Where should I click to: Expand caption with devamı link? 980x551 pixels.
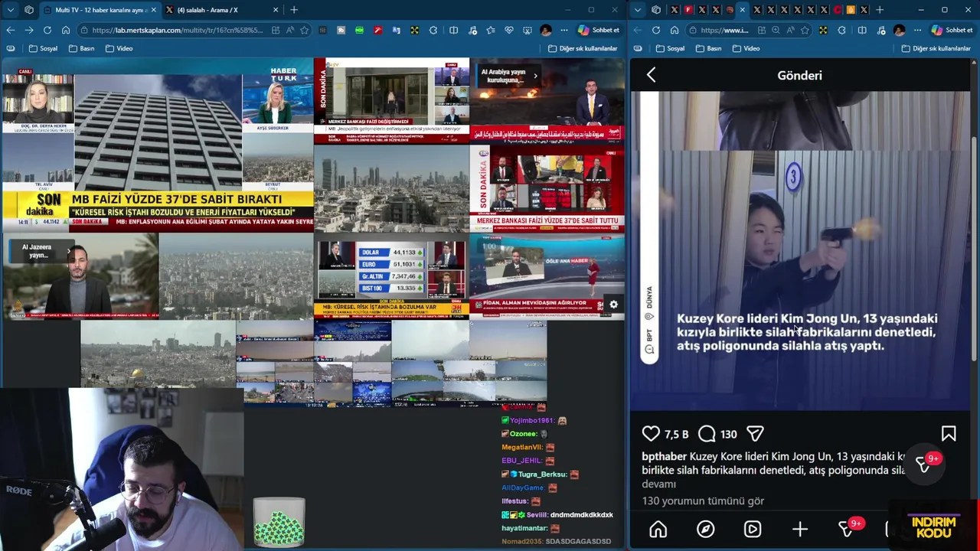(x=658, y=484)
